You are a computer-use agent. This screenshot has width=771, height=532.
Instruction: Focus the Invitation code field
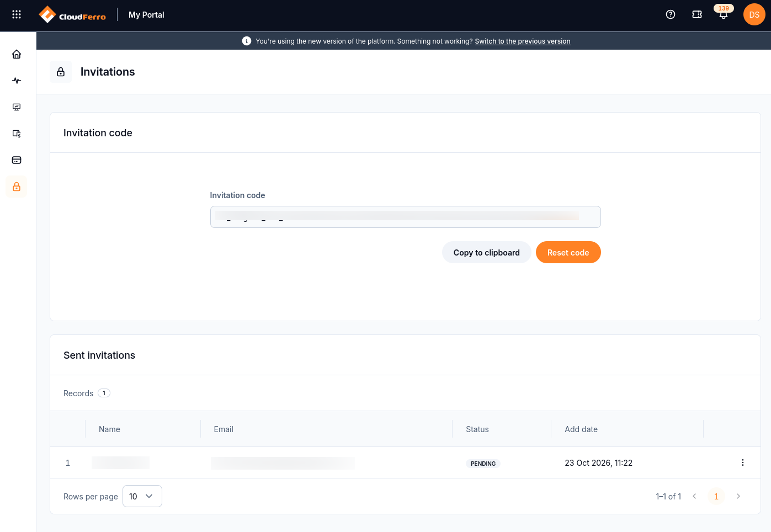coord(406,217)
